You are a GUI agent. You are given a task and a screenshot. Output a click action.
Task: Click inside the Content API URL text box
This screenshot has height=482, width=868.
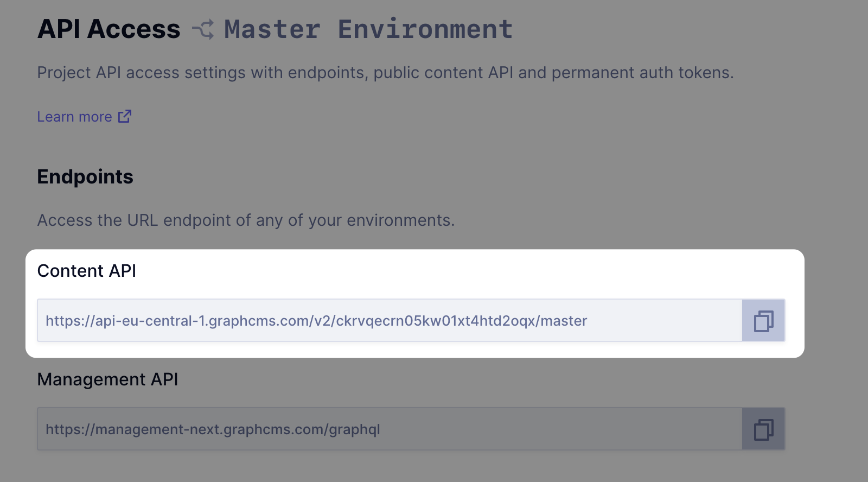tap(380, 320)
